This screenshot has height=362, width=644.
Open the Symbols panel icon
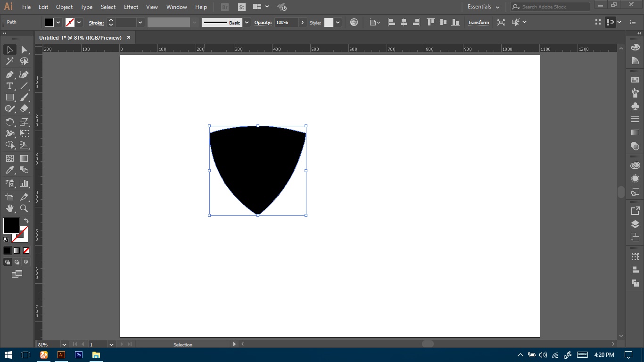(x=635, y=107)
